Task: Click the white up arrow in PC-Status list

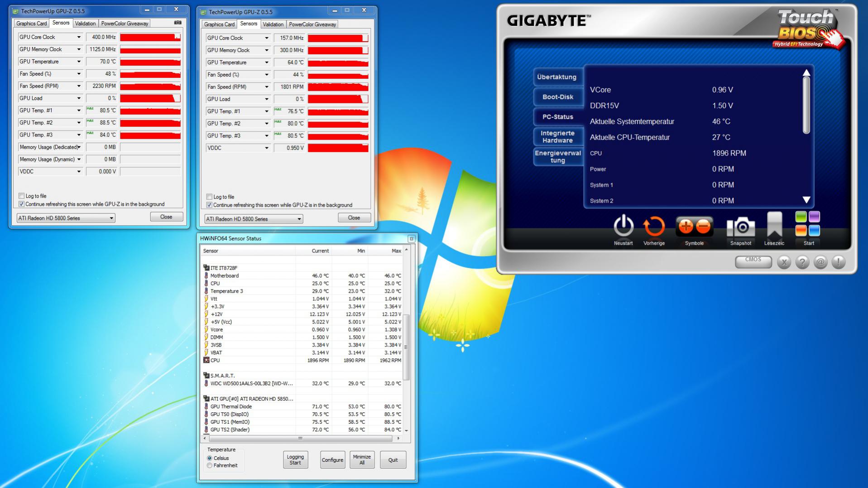Action: click(x=806, y=73)
